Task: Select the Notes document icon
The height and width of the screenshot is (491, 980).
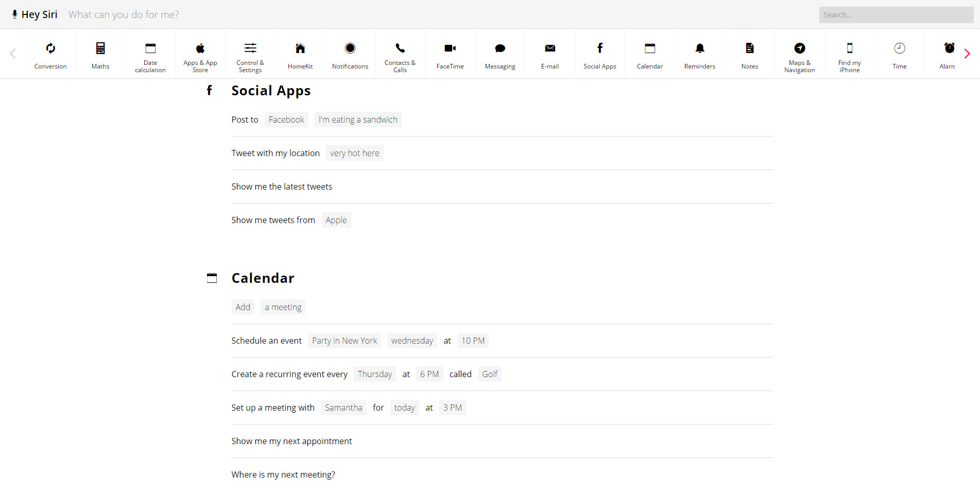Action: point(750,48)
